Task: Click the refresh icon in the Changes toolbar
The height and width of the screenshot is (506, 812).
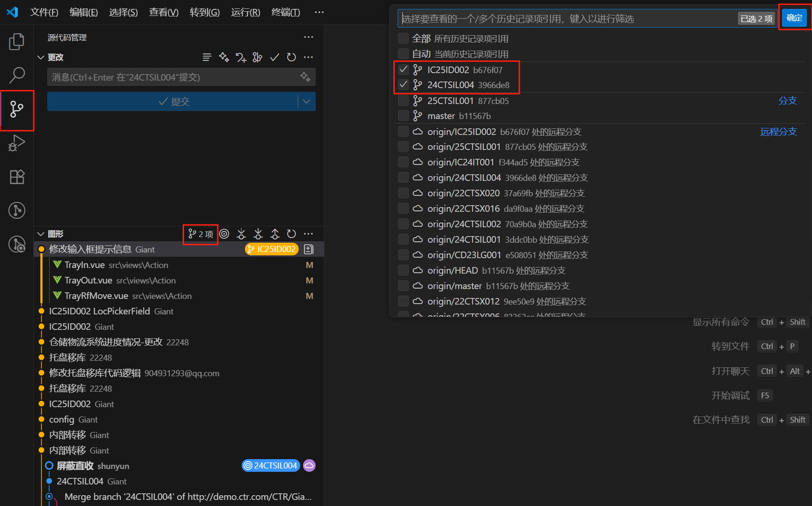Action: click(291, 57)
